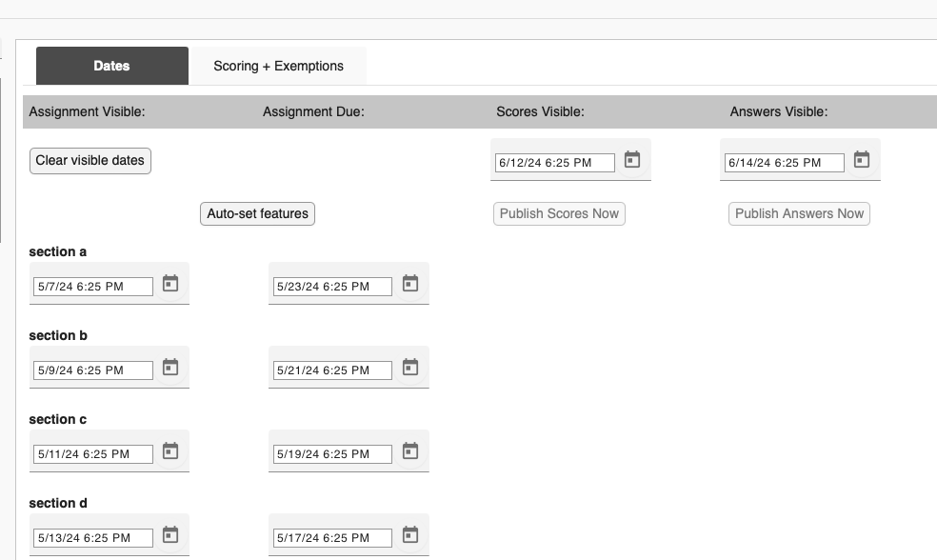The height and width of the screenshot is (560, 937).
Task: Open calendar for section b visible date
Action: point(170,367)
